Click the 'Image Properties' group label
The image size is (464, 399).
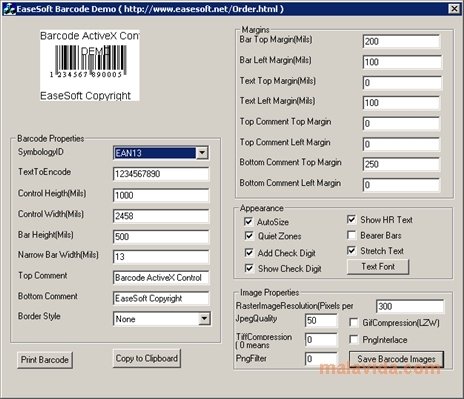point(269,293)
